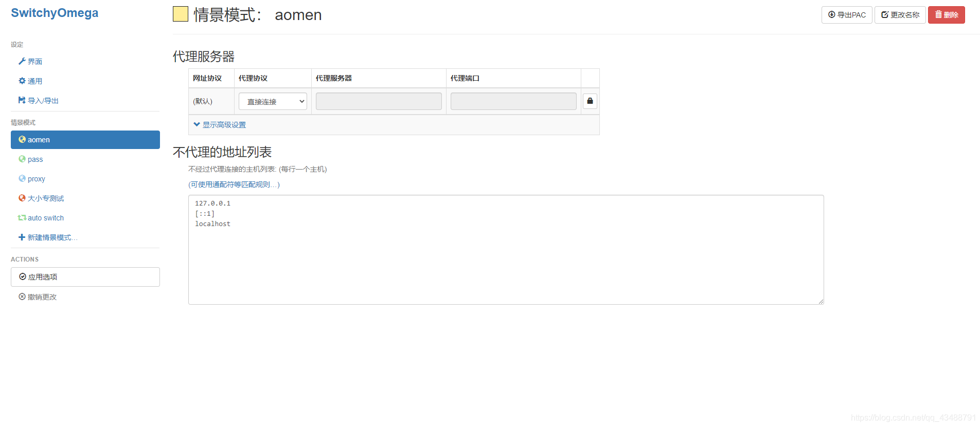
Task: Click the download icon on 导出PAC
Action: (832, 14)
